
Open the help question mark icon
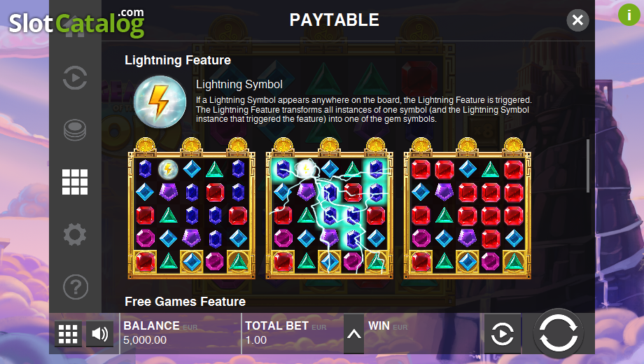(x=76, y=287)
